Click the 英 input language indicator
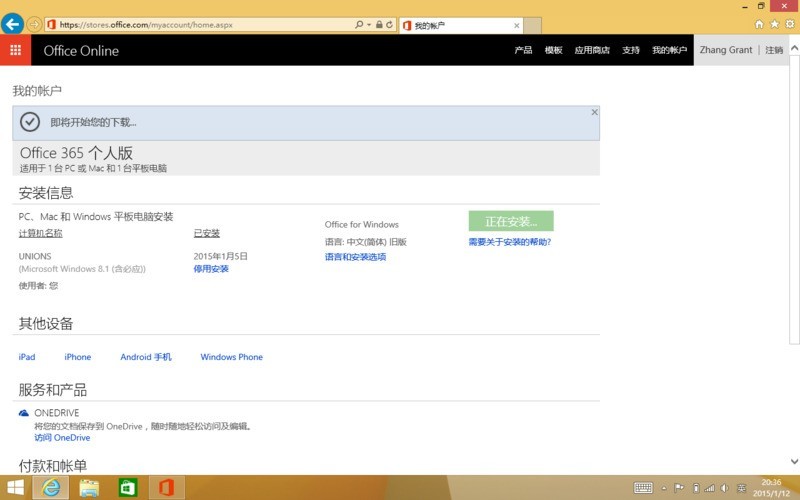The width and height of the screenshot is (800, 500). 741,488
